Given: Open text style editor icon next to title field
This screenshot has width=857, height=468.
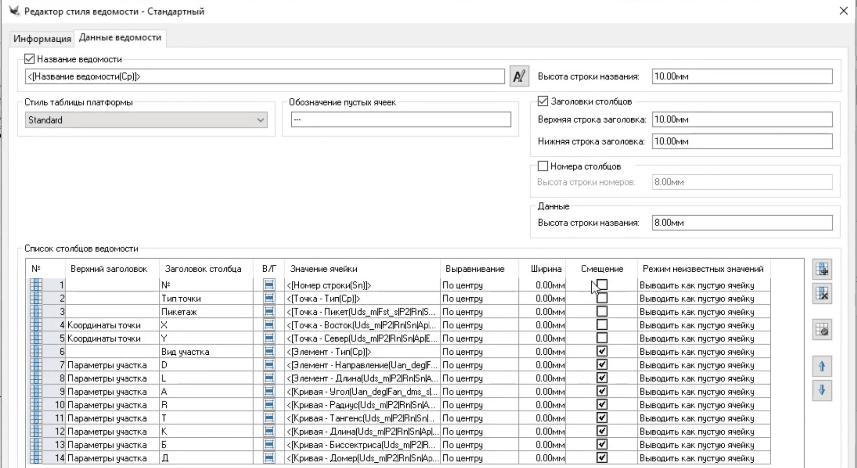Looking at the screenshot, I should coord(518,76).
